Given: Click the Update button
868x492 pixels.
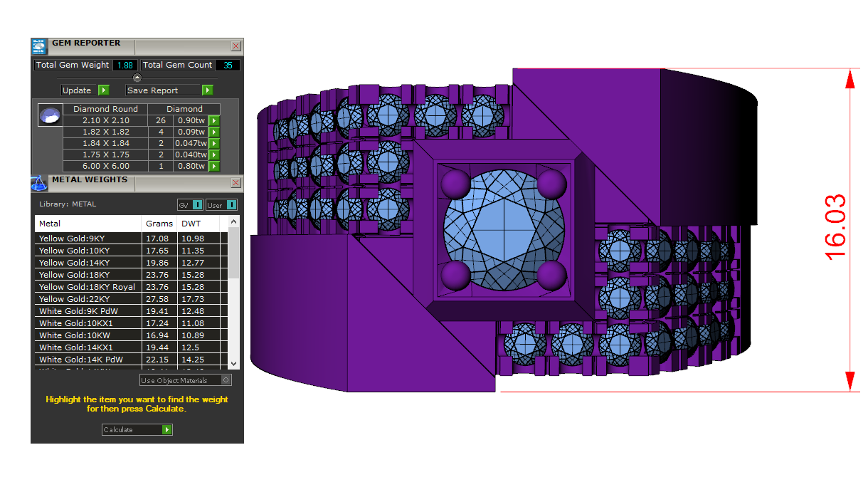Looking at the screenshot, I should pyautogui.click(x=77, y=90).
